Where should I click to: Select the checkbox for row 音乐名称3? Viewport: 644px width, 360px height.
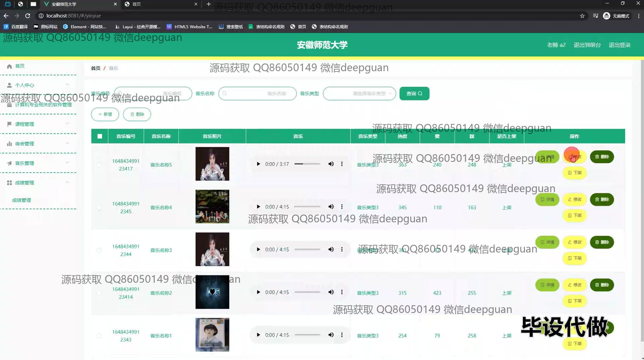point(99,250)
